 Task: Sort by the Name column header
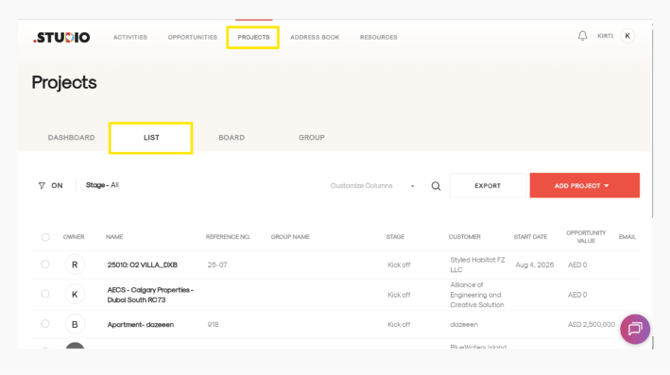[115, 237]
